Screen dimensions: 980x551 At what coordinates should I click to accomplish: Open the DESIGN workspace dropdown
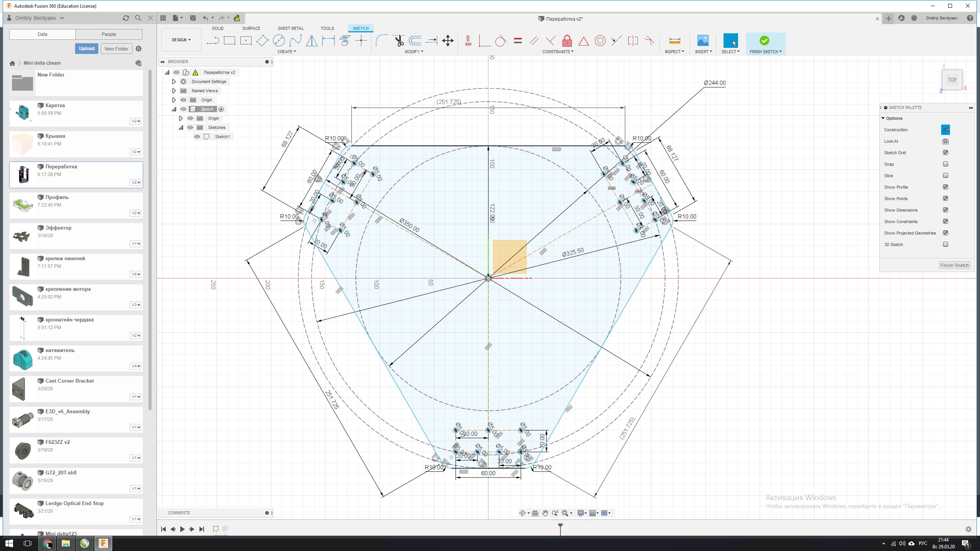coord(181,40)
